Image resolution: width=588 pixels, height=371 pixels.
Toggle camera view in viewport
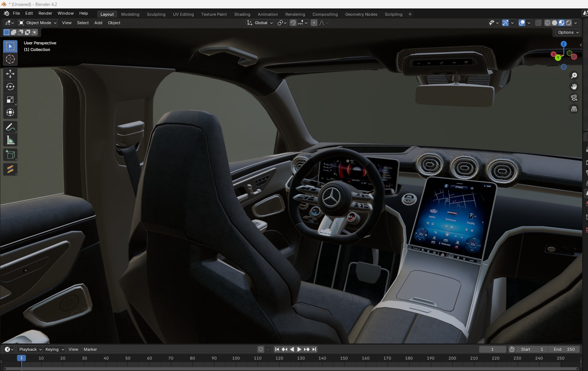574,98
